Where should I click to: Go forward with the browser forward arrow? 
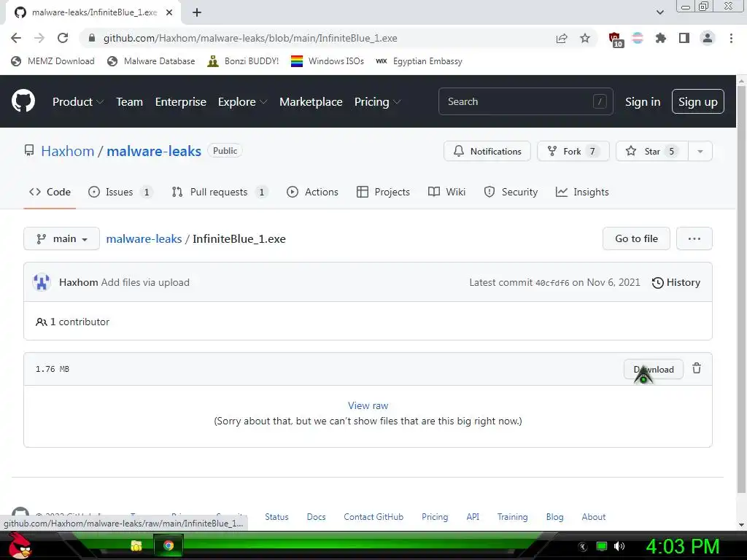(x=39, y=38)
